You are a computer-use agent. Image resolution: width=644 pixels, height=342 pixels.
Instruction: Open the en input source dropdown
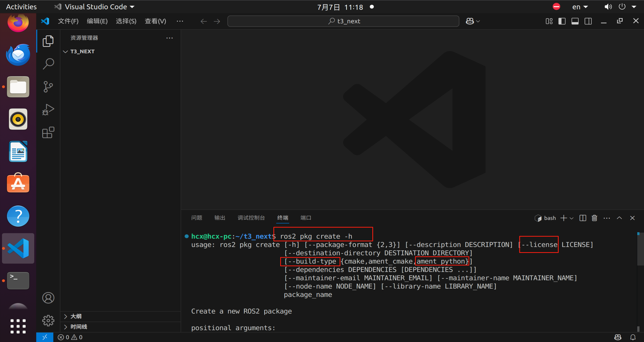[580, 7]
